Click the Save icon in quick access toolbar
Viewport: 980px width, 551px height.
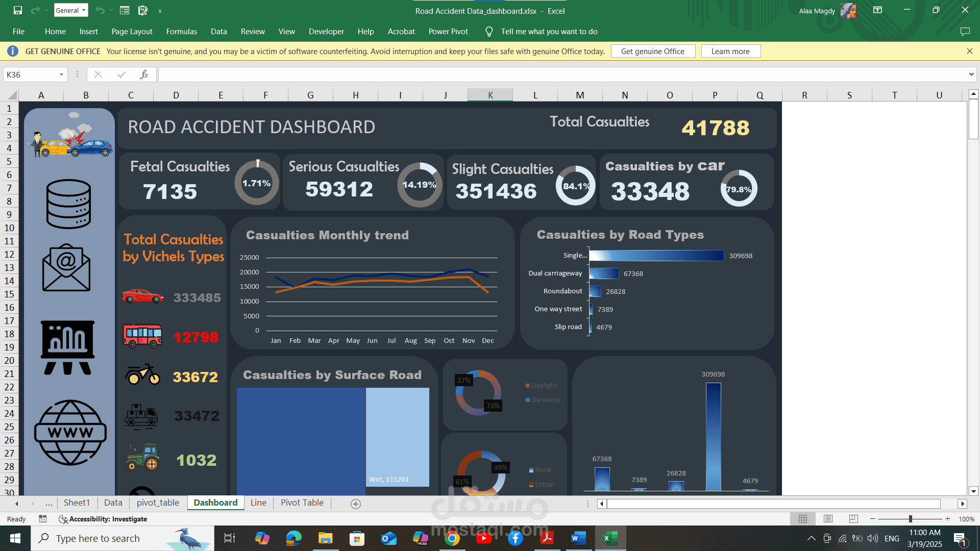click(x=18, y=10)
